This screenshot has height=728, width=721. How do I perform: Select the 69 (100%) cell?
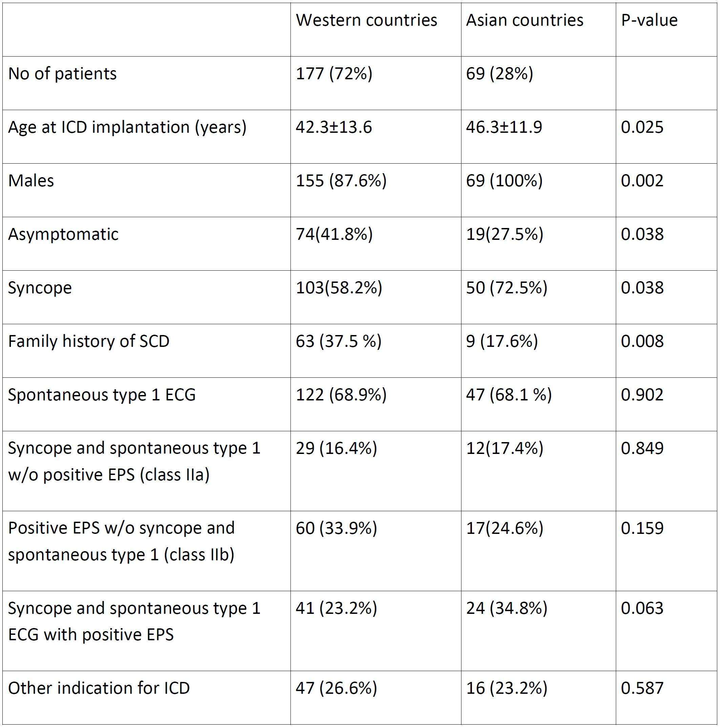point(504,181)
